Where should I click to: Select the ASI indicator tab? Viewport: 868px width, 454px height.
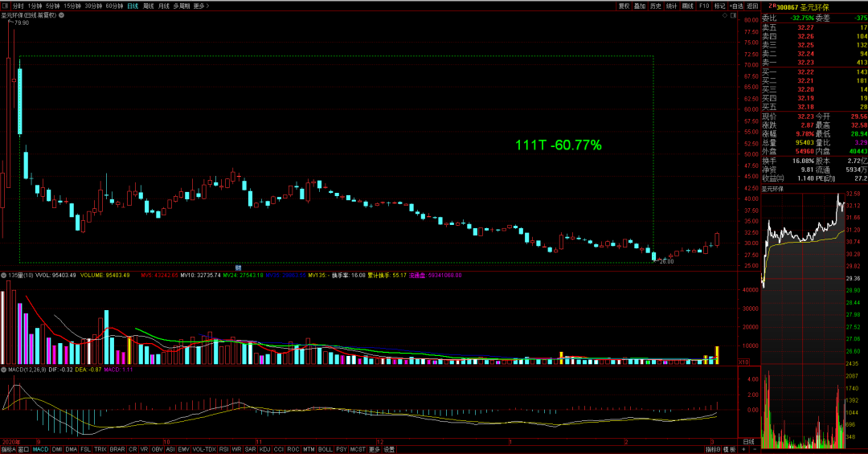(170, 449)
